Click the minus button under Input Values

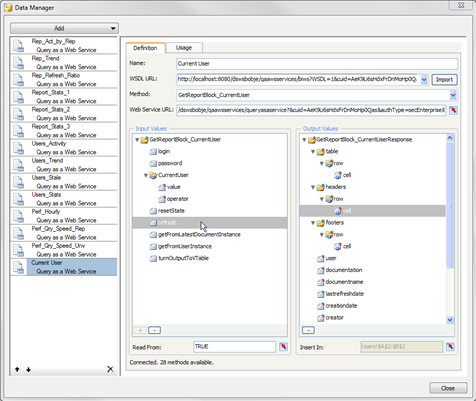pyautogui.click(x=154, y=330)
